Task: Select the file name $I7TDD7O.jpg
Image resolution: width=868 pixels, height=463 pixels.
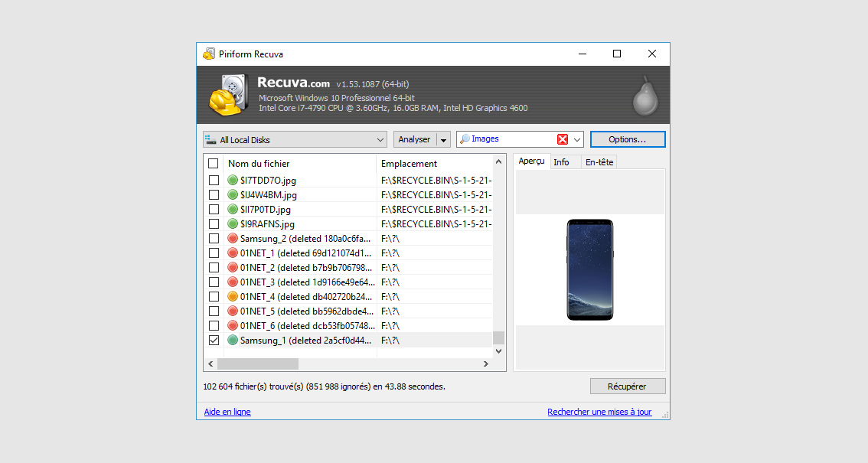Action: pyautogui.click(x=268, y=181)
